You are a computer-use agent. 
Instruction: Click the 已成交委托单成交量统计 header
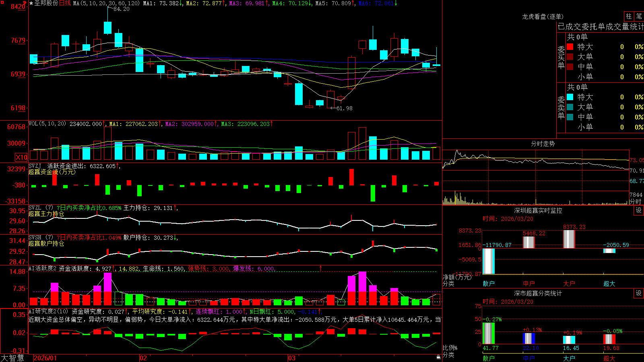coord(601,27)
